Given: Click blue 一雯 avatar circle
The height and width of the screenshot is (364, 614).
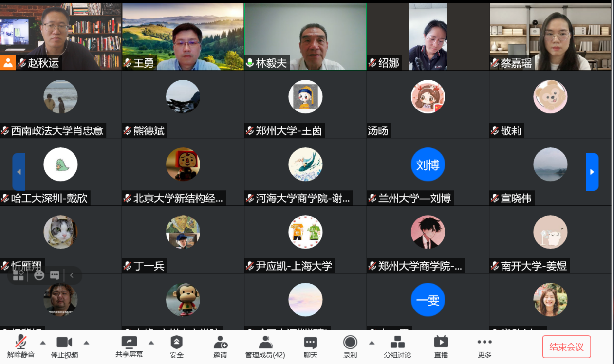Looking at the screenshot, I should pyautogui.click(x=428, y=300).
